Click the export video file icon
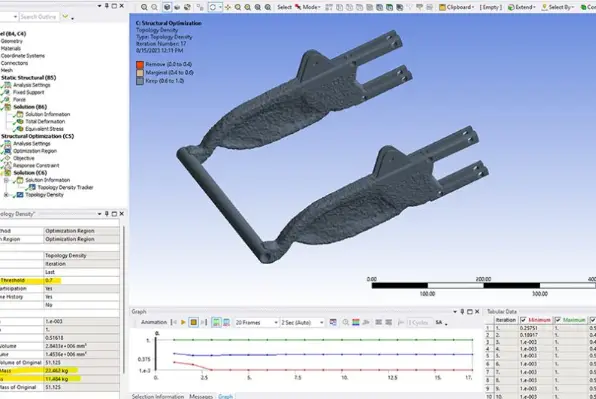 tap(333, 322)
